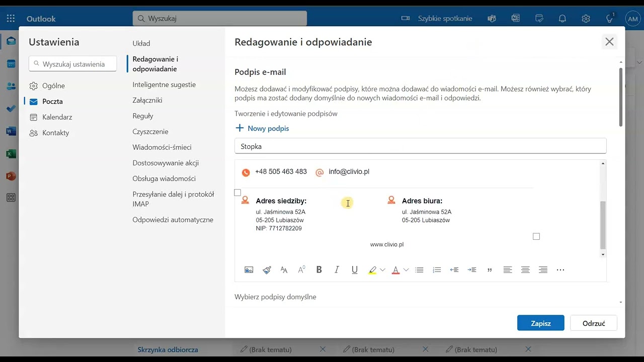644x362 pixels.
Task: Open Mail app in left rail
Action: (11, 42)
